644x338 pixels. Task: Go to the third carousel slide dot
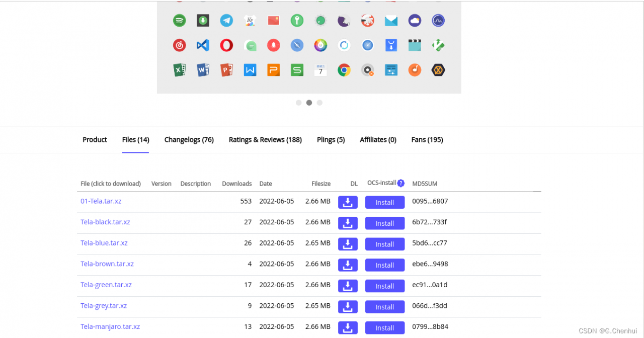(319, 103)
